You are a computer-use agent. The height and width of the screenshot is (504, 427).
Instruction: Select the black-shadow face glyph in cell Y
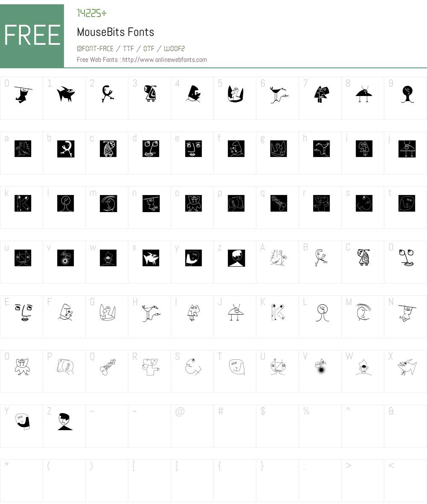click(x=23, y=421)
